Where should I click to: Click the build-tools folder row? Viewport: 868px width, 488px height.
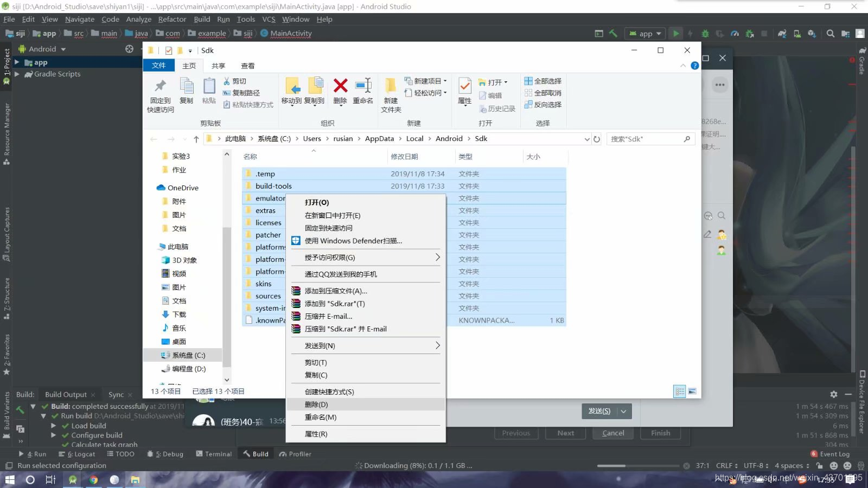coord(404,186)
